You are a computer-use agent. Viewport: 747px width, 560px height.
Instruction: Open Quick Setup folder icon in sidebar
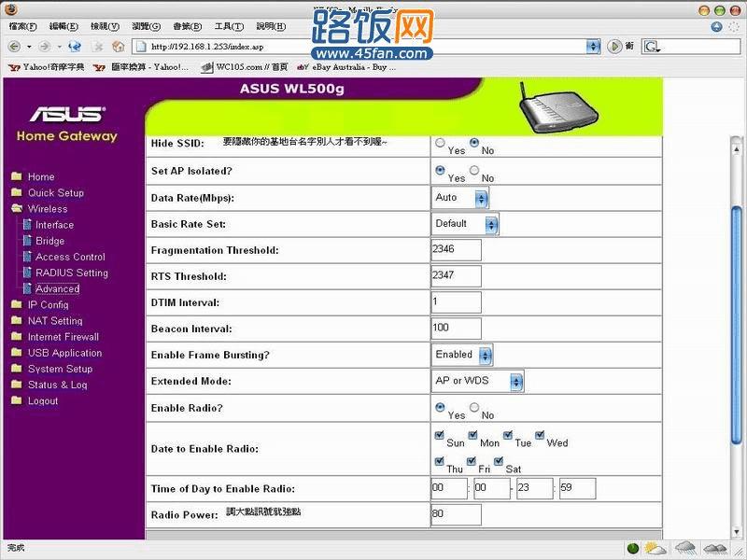click(17, 192)
